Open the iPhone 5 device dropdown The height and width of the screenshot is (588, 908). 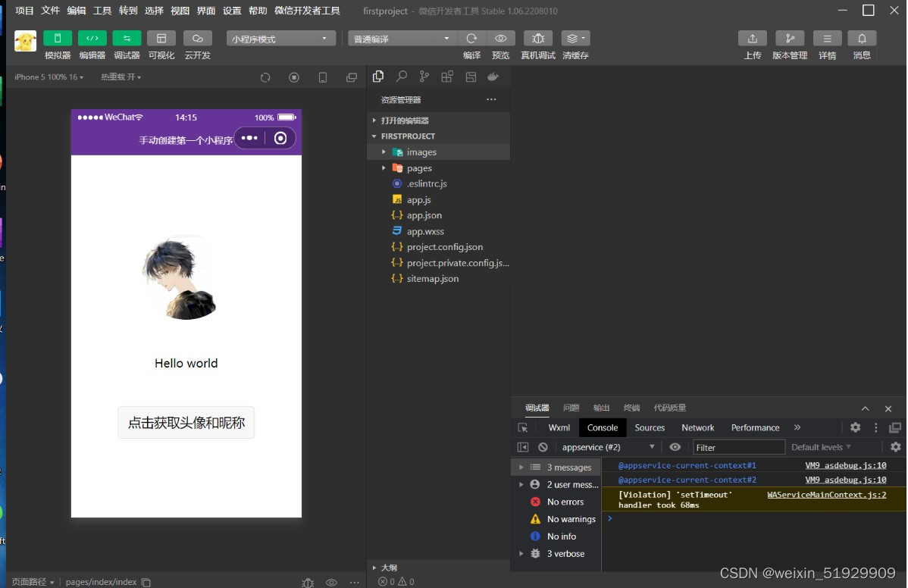[x=49, y=77]
